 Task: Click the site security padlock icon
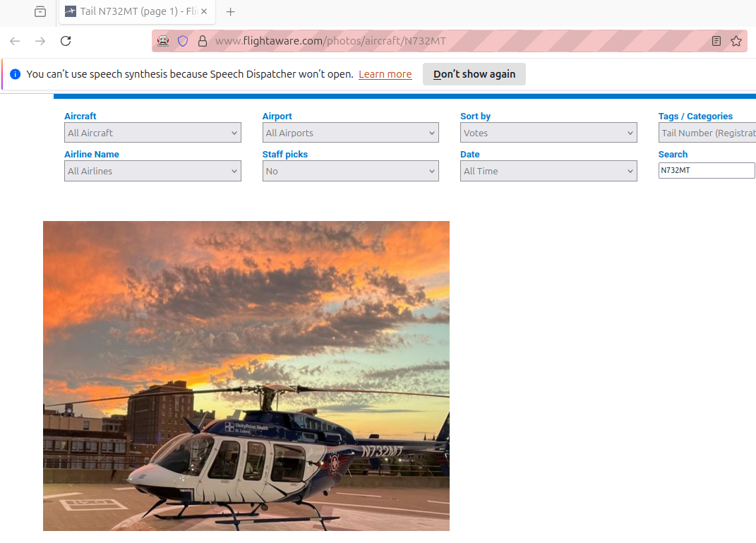(x=202, y=41)
